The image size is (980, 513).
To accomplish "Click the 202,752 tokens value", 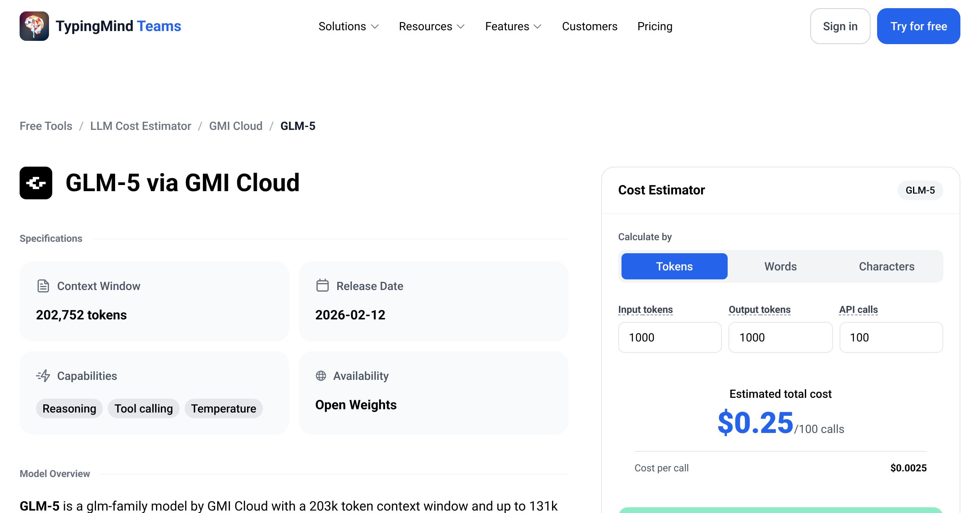I will tap(81, 315).
